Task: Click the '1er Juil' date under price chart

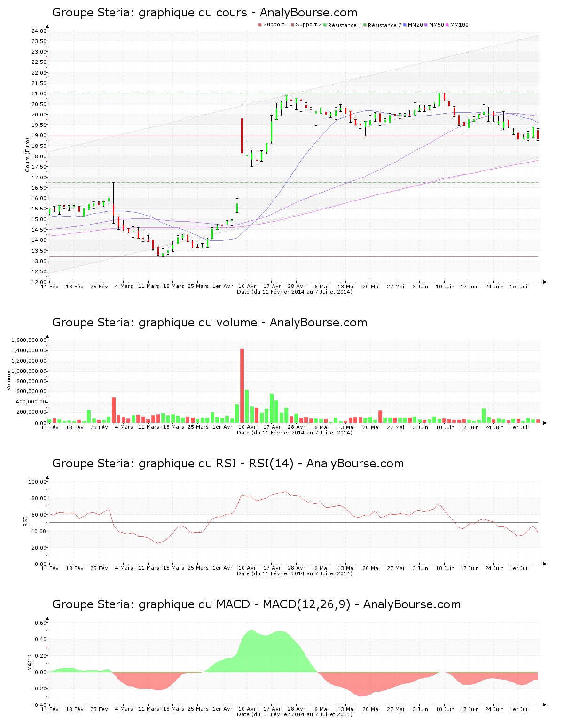Action: click(519, 287)
